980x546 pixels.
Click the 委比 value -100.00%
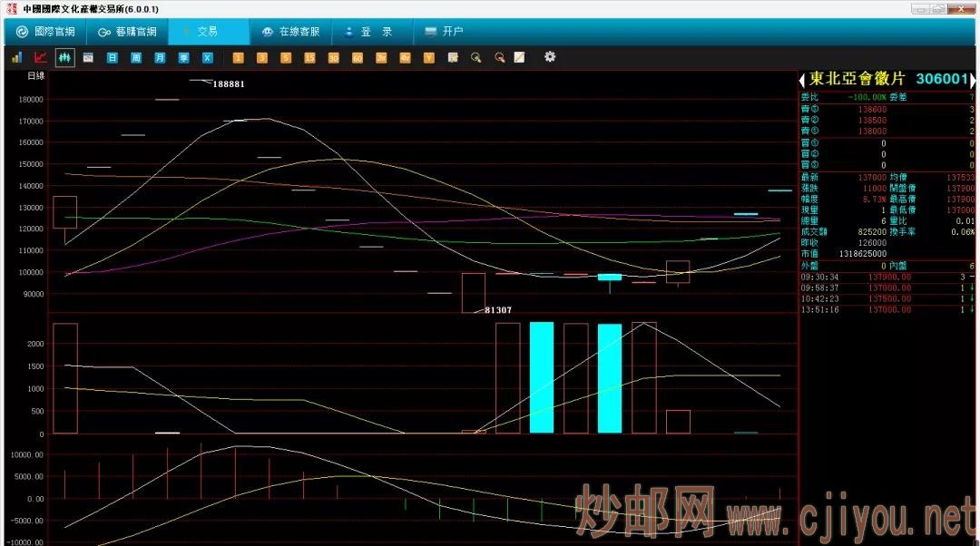coord(867,97)
